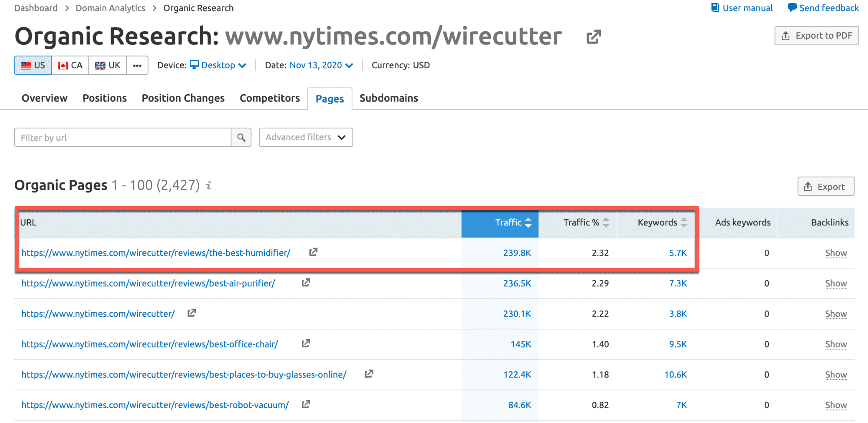This screenshot has width=868, height=423.
Task: Open the air purifier page external link icon
Action: click(x=306, y=282)
